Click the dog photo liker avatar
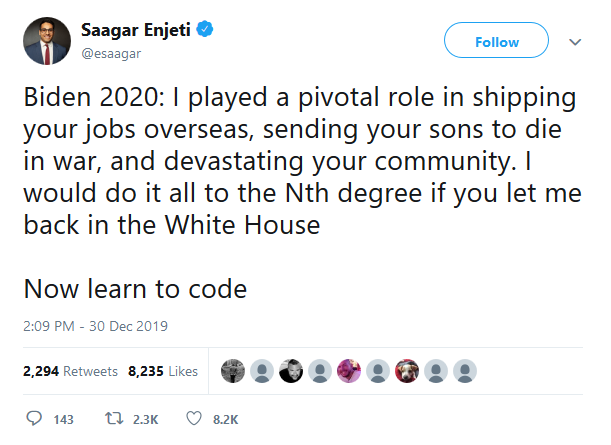The height and width of the screenshot is (445, 611). [x=406, y=371]
